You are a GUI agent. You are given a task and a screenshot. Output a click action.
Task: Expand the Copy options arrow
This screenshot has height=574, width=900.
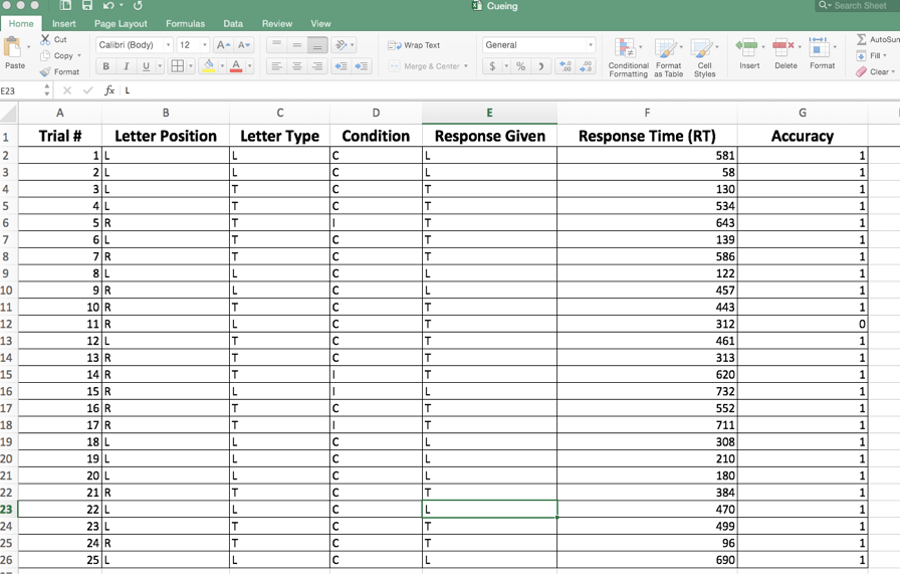point(79,56)
